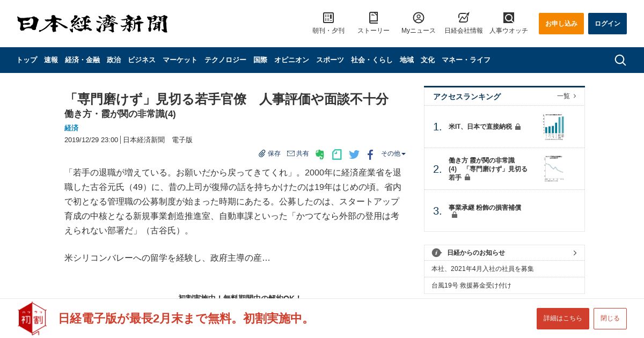Open the 経済・金融 section
This screenshot has width=644, height=338.
click(82, 60)
